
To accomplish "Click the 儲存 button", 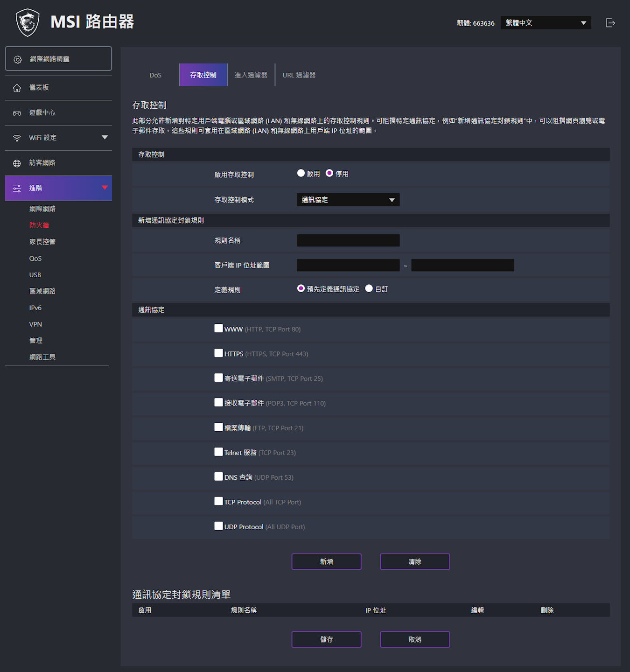I will 327,640.
